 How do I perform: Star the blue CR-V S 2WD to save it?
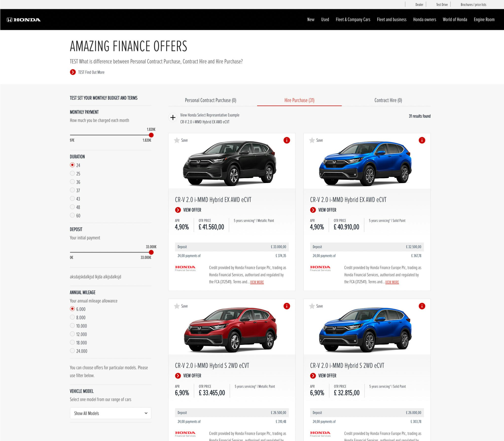[312, 306]
